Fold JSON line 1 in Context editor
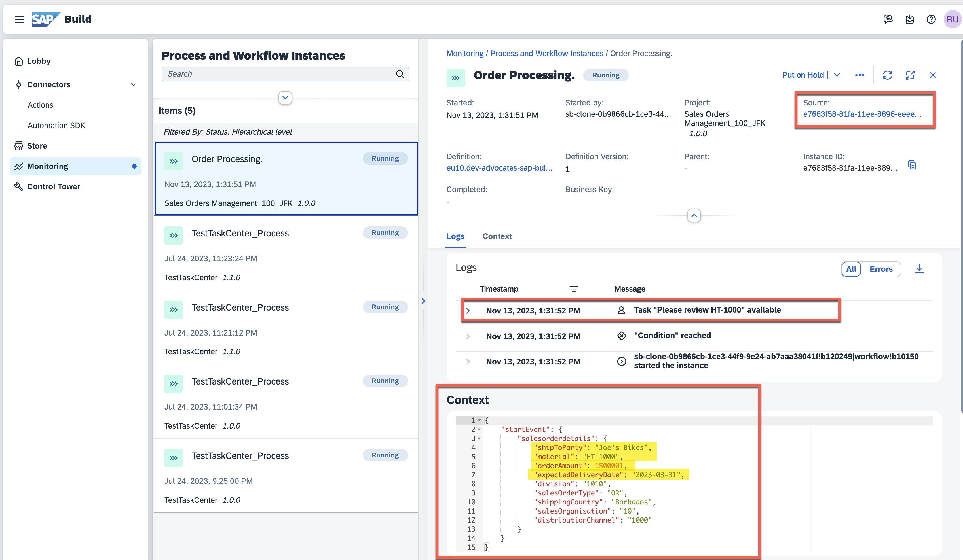The width and height of the screenshot is (963, 560). click(479, 420)
